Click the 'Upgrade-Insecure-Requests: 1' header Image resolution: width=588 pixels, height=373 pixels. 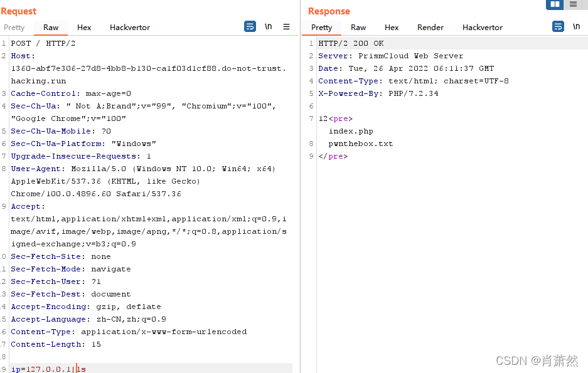pos(80,156)
